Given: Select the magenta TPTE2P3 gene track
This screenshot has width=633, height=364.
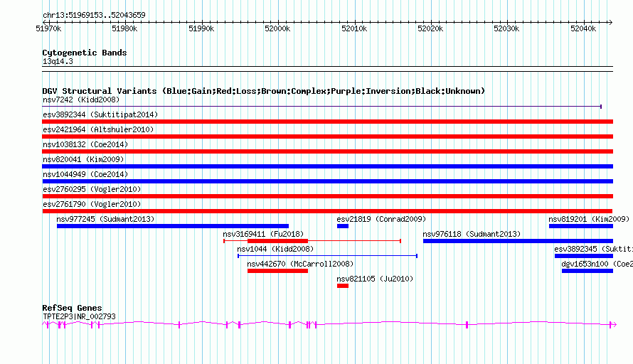Looking at the screenshot, I should click(x=329, y=324).
